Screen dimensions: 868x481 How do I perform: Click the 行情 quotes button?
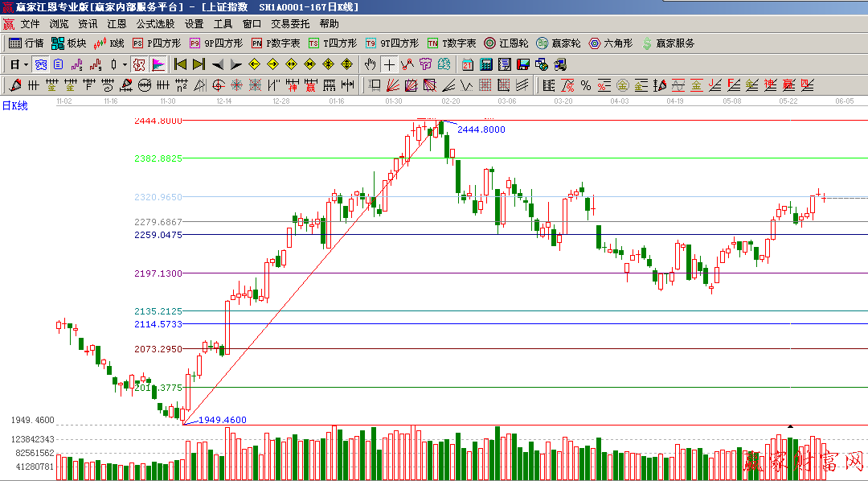(x=26, y=43)
